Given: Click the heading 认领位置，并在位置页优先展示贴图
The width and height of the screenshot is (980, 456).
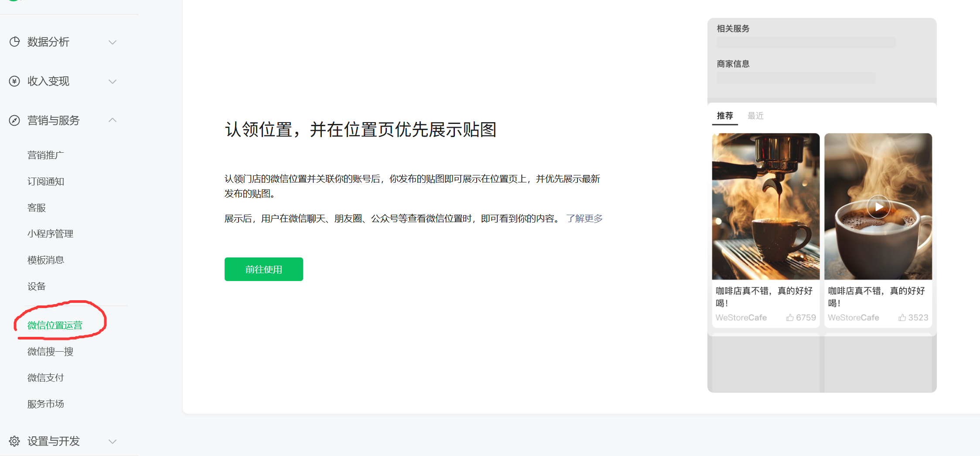Looking at the screenshot, I should [x=361, y=130].
